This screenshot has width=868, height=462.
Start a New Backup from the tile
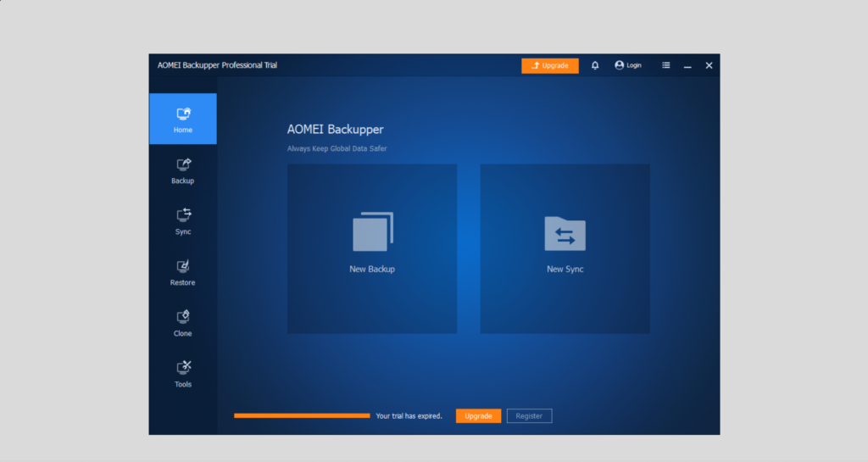coord(372,248)
